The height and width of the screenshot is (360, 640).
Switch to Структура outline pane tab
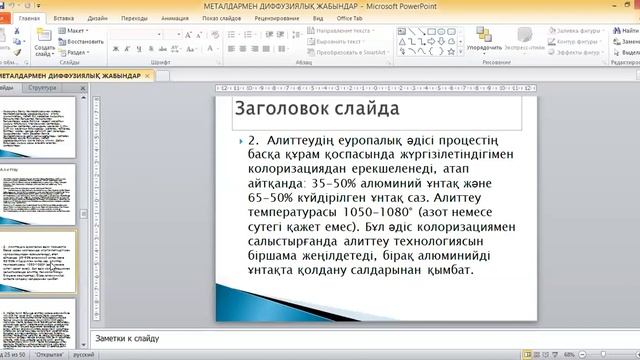[x=42, y=88]
